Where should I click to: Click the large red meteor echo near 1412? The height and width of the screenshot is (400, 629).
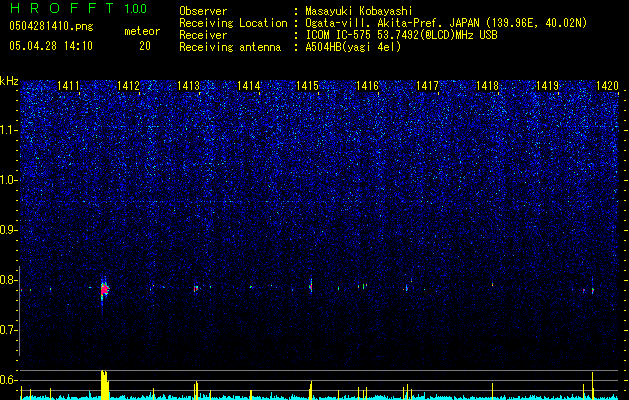(105, 289)
